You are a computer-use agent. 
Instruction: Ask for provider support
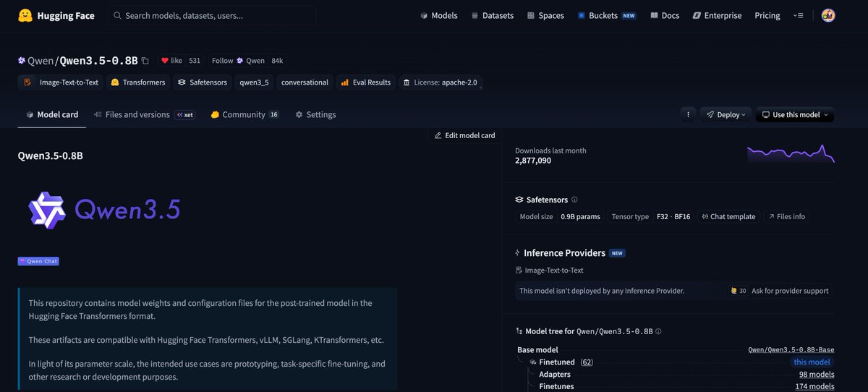(x=780, y=291)
